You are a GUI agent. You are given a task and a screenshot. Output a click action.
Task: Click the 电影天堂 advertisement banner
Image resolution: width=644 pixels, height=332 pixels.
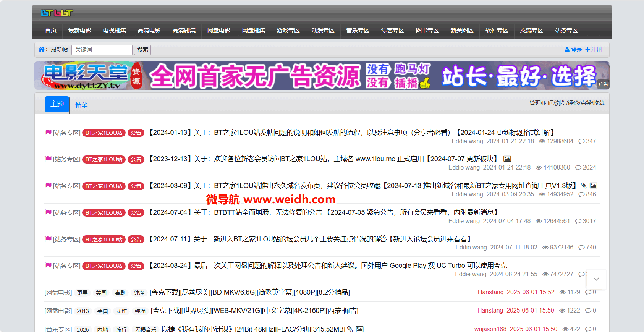click(322, 76)
